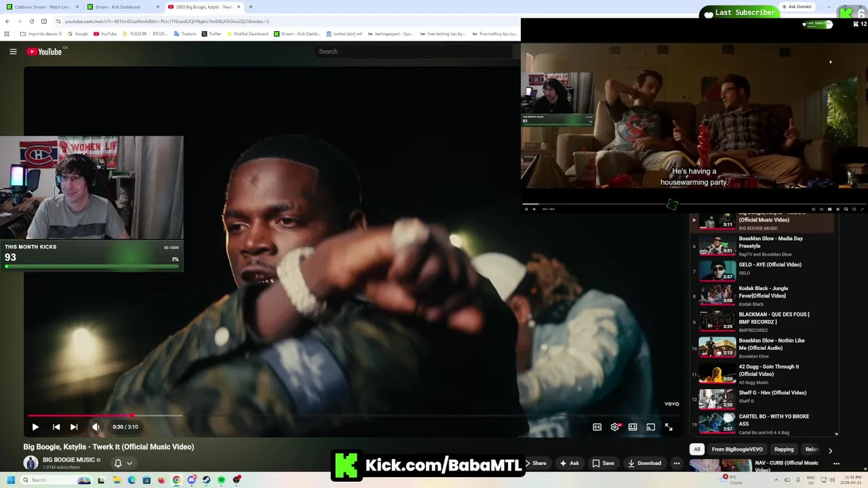Open BossMan Dlow Media Day Freestyle
The width and height of the screenshot is (868, 488).
point(764,245)
